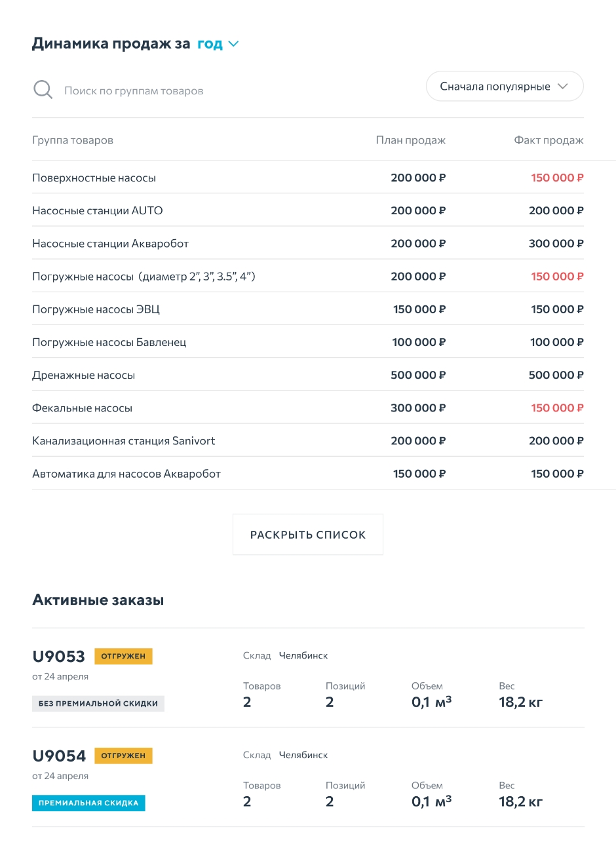Click the "Без премиальной скидки" tag

[98, 703]
